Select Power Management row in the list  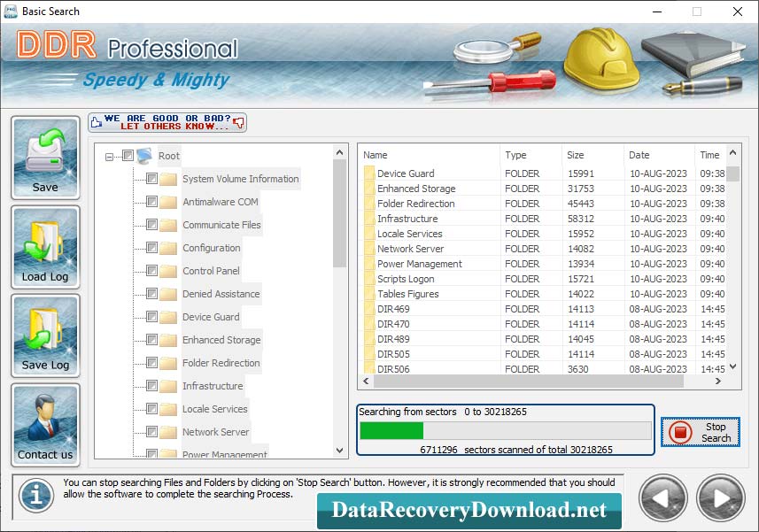click(544, 264)
